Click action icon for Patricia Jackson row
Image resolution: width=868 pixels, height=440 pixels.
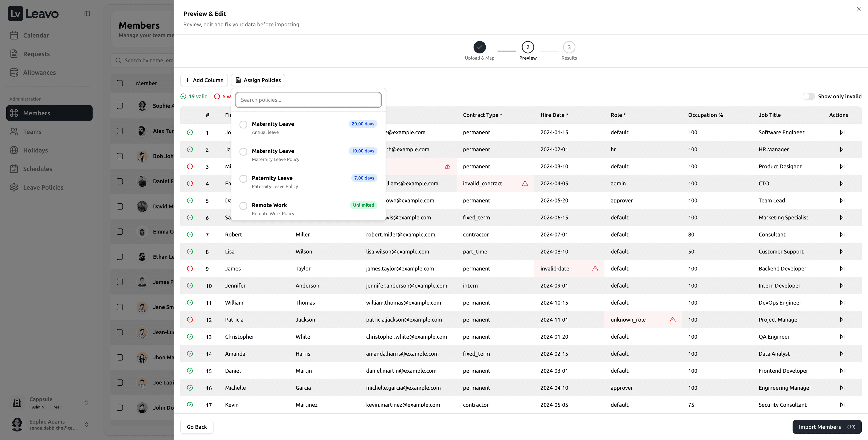[842, 320]
